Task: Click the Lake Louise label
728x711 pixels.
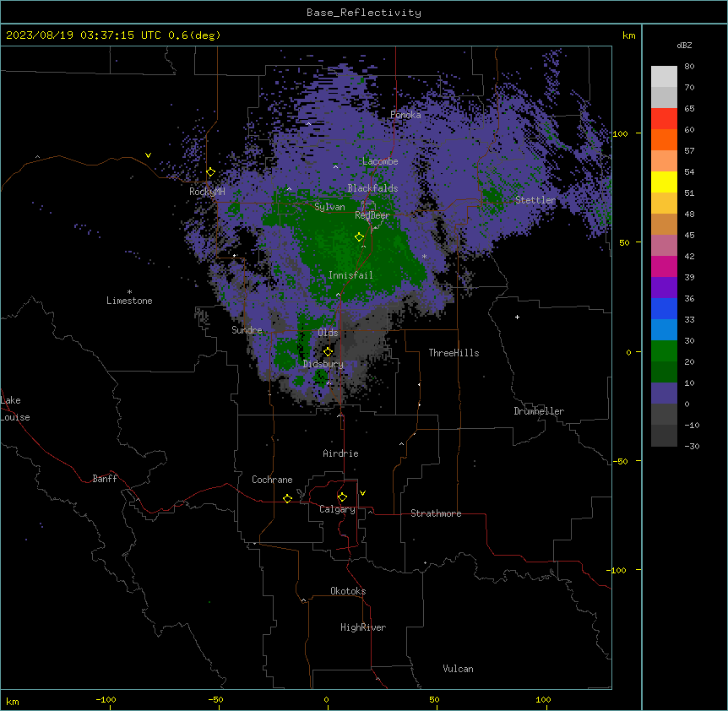Action: [14, 409]
